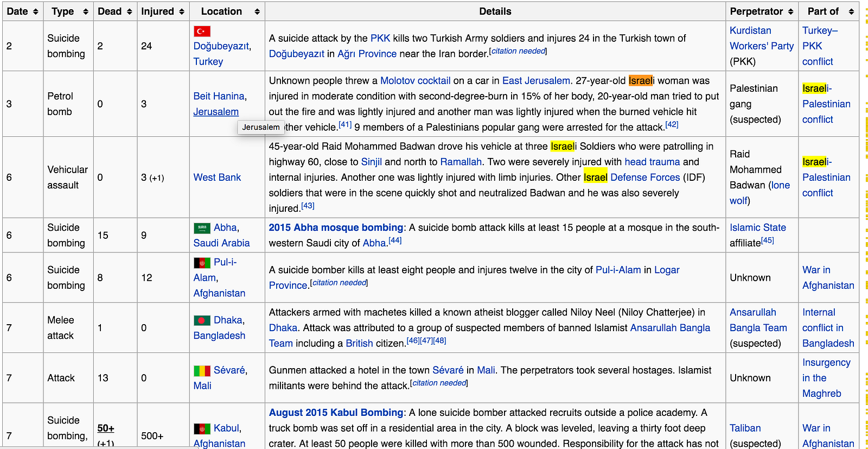Open Pul-i-Alam, Afghanistan location link
This screenshot has height=449, width=868.
coord(219,277)
